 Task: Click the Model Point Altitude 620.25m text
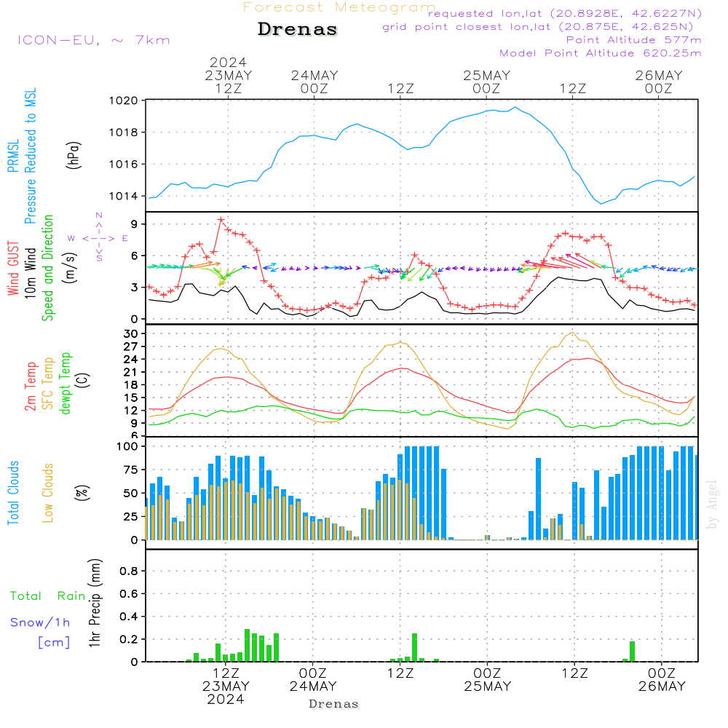(x=601, y=53)
